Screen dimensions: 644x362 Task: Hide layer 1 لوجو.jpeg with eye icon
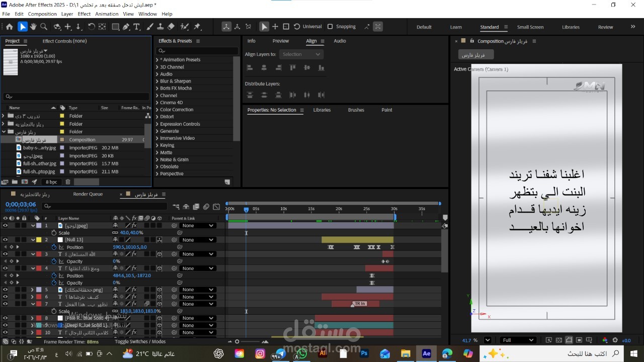pyautogui.click(x=5, y=226)
